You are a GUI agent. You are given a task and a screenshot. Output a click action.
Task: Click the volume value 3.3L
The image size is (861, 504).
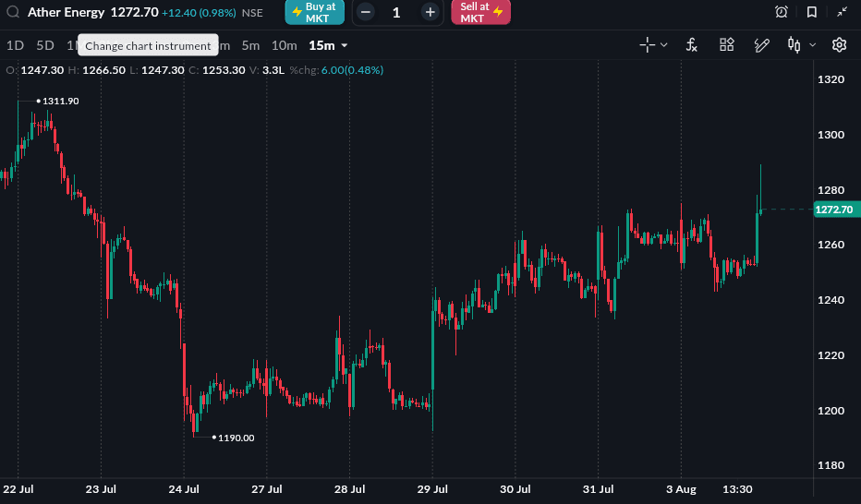273,70
